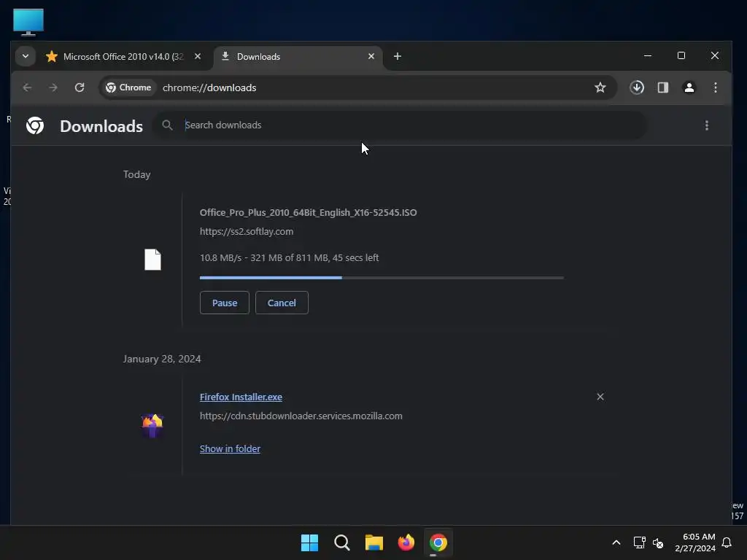Open the network status tray icon

[x=639, y=542]
